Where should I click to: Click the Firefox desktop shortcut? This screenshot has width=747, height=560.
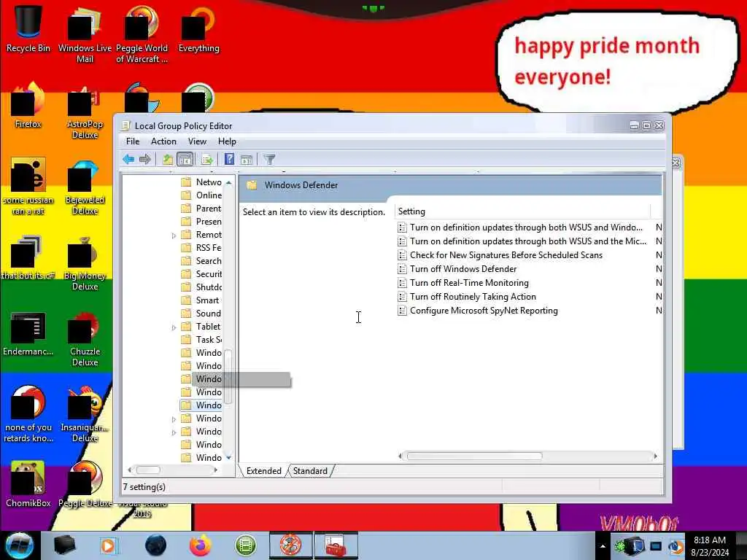point(28,106)
